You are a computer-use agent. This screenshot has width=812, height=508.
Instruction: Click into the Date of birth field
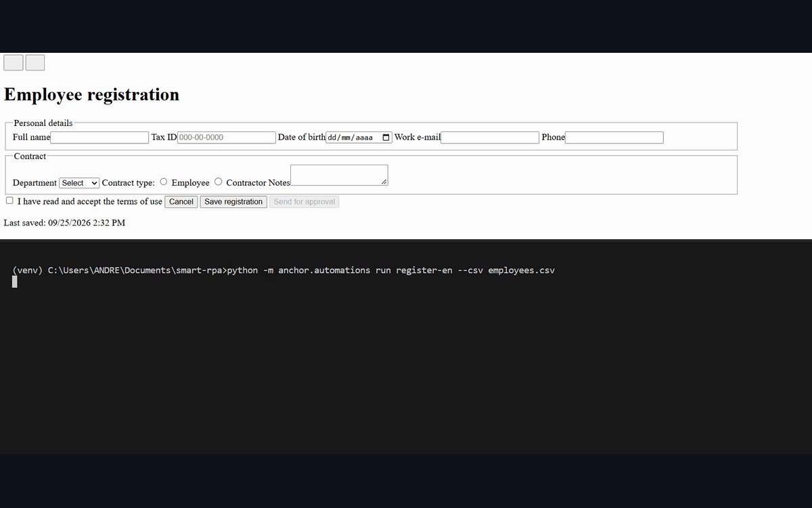(x=359, y=137)
